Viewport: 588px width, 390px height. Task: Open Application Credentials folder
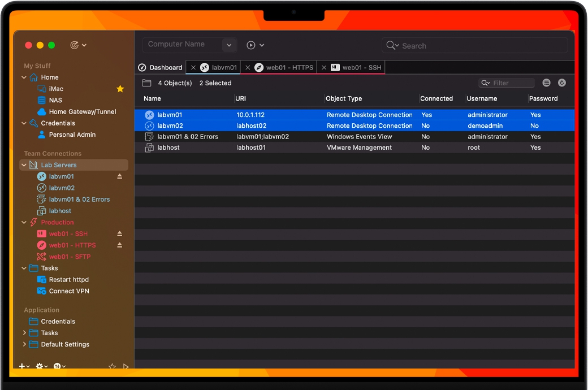[52, 322]
